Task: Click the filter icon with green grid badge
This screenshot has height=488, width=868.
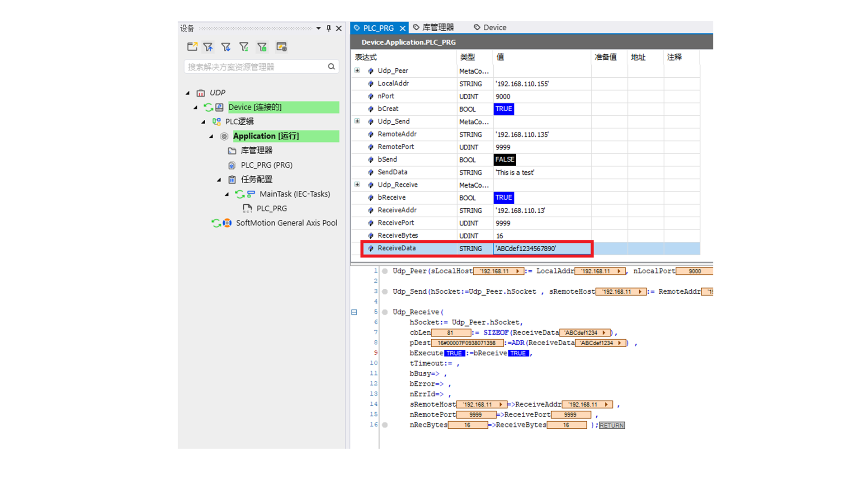Action: coord(262,47)
